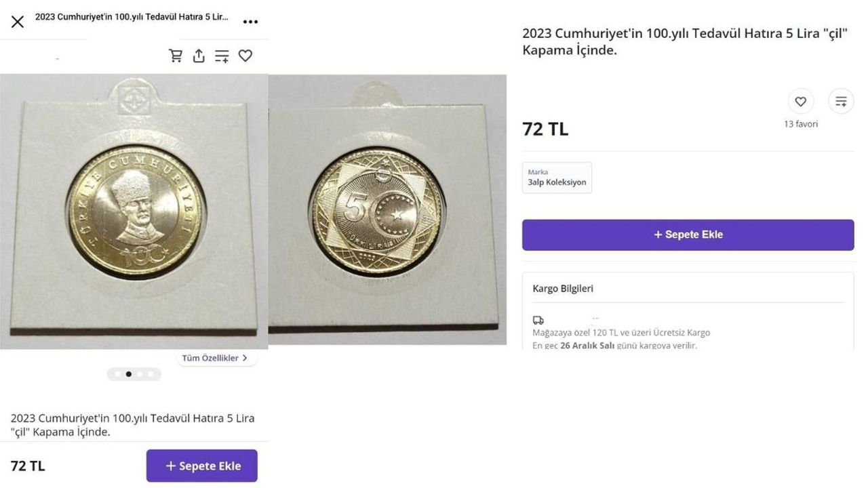Toggle the heart above 13 favori
The width and height of the screenshot is (868, 488).
point(800,102)
